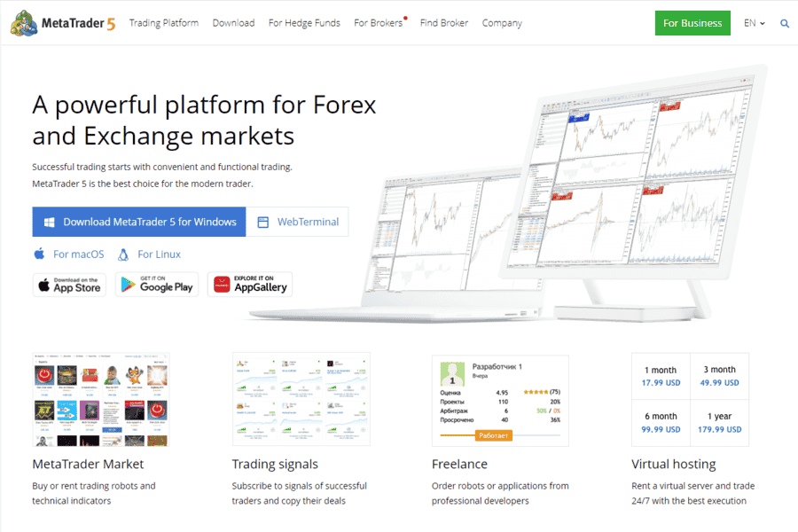Click 'Buy or rent trading robots' description
This screenshot has width=798, height=532.
(x=94, y=493)
